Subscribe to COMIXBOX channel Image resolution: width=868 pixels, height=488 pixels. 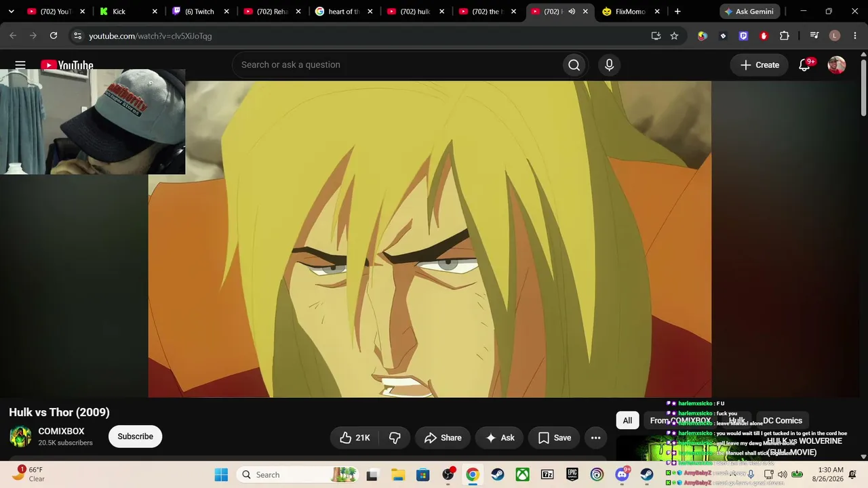pos(135,436)
